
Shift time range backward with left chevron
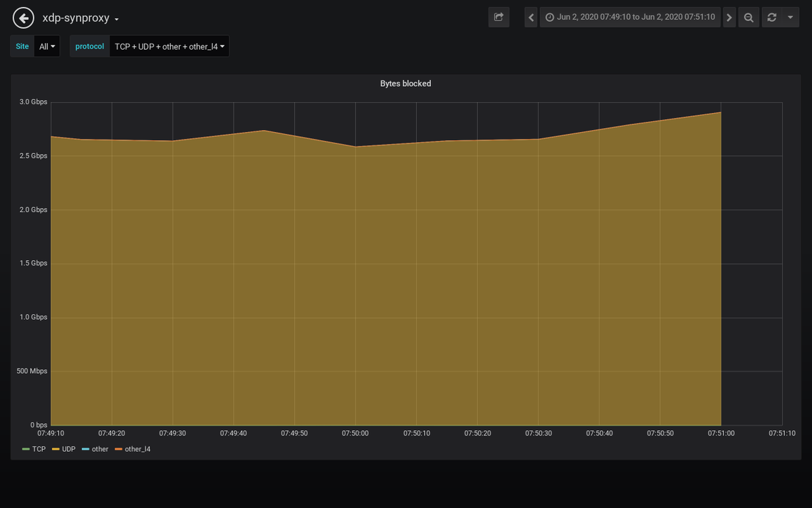(x=531, y=17)
